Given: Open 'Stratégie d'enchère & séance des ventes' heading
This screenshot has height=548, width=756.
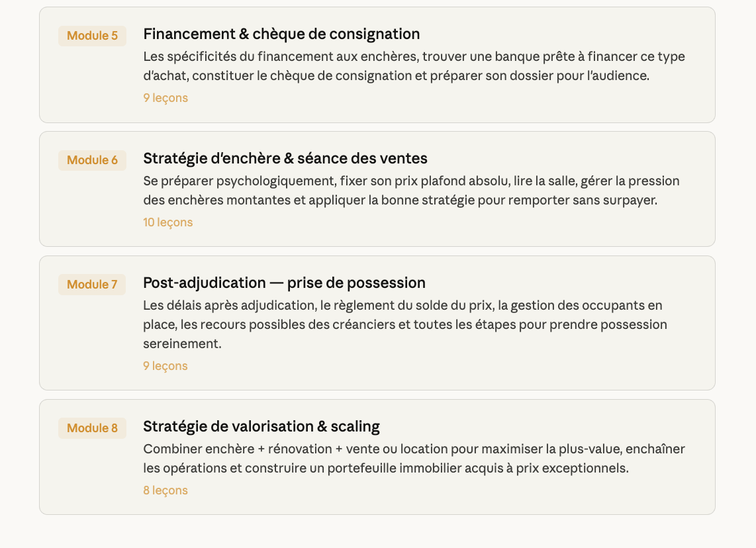Looking at the screenshot, I should [285, 158].
